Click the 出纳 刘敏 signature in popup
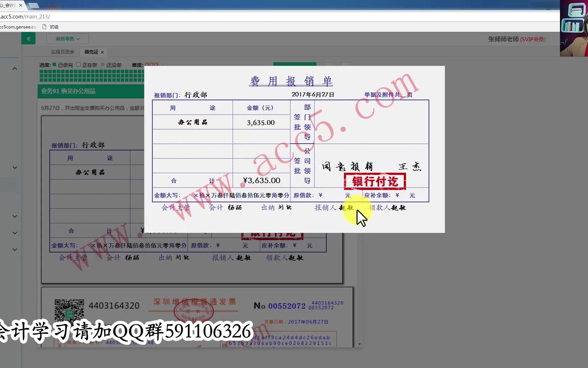The height and width of the screenshot is (368, 588). pyautogui.click(x=276, y=208)
